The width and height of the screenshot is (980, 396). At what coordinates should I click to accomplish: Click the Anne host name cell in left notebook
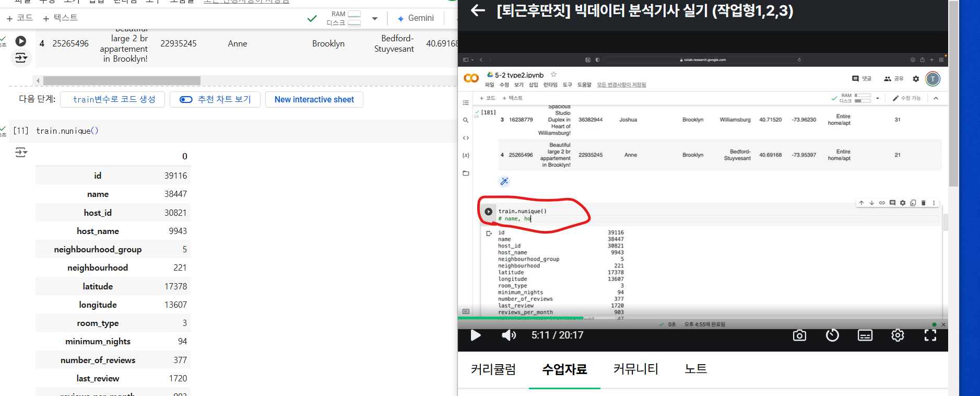pos(238,43)
